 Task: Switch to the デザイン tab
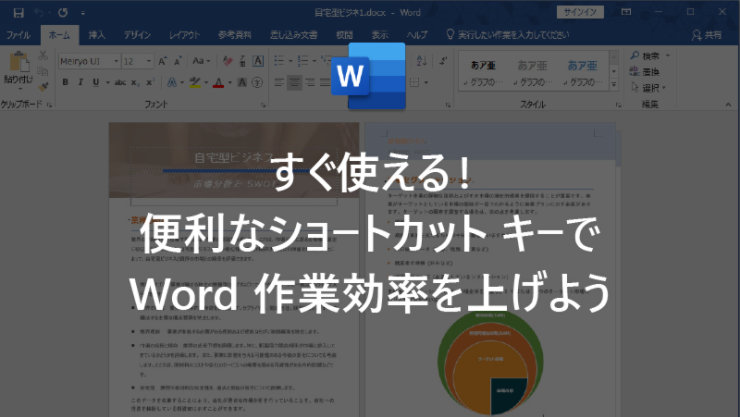(137, 35)
